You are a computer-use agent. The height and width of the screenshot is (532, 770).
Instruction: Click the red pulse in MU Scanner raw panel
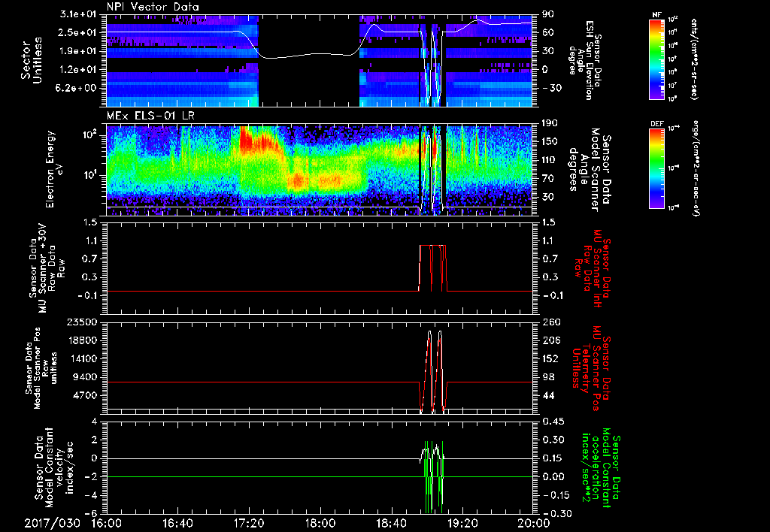pyautogui.click(x=432, y=268)
